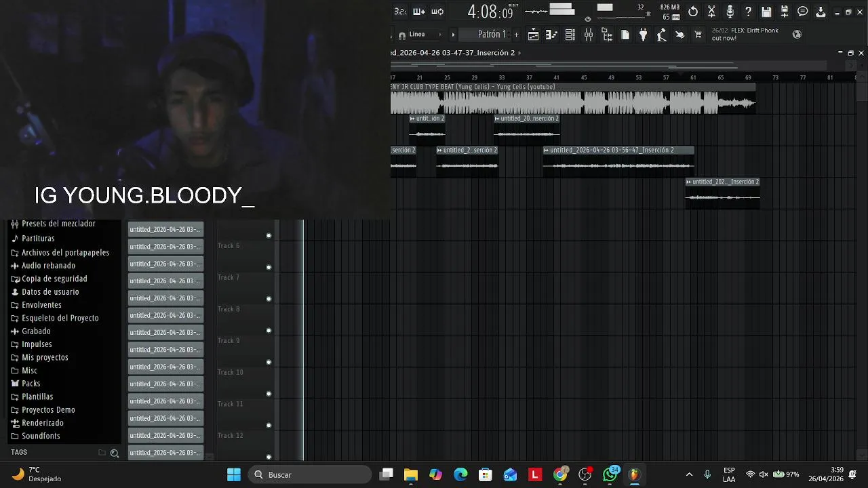The width and height of the screenshot is (868, 488).
Task: Click the taskbar volume muted icon
Action: point(764,474)
